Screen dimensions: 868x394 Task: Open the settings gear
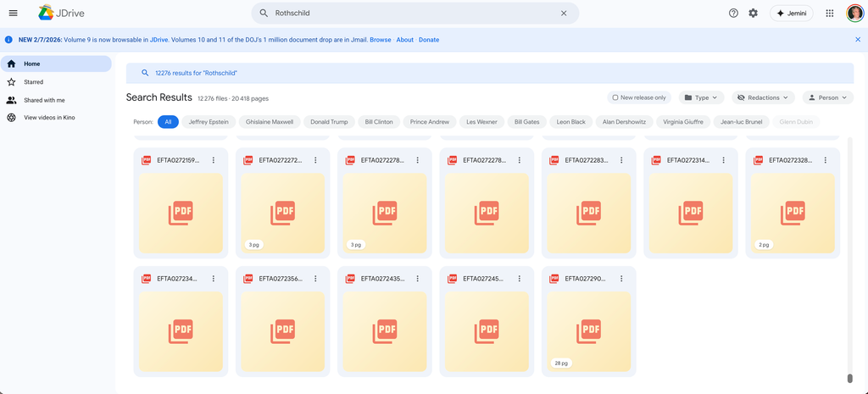click(753, 14)
